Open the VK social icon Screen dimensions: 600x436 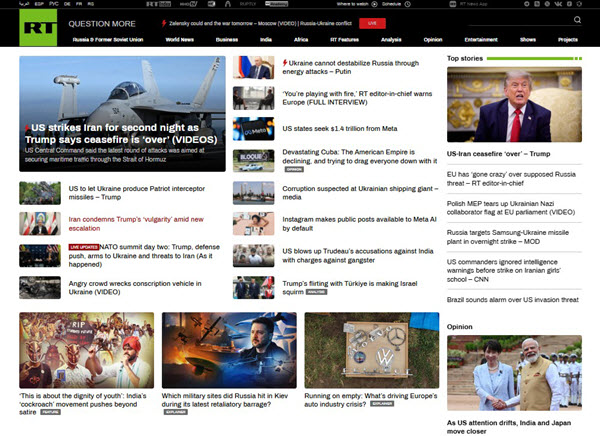pyautogui.click(x=558, y=4)
